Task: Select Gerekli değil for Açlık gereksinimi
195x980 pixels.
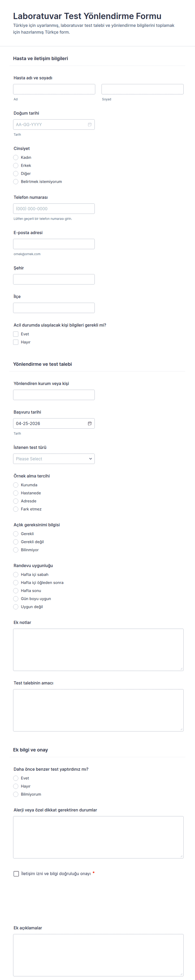Action: click(x=16, y=542)
